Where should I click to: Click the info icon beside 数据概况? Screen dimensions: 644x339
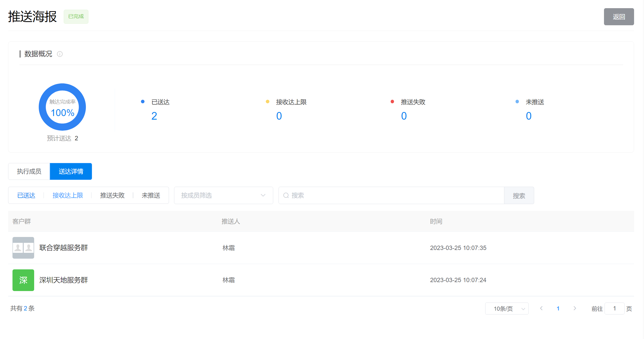pos(60,54)
